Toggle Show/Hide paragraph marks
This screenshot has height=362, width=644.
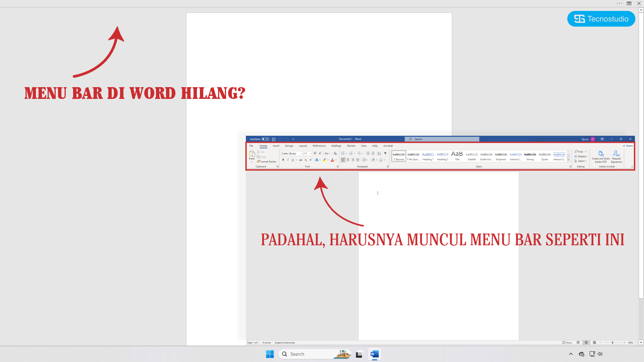click(385, 154)
